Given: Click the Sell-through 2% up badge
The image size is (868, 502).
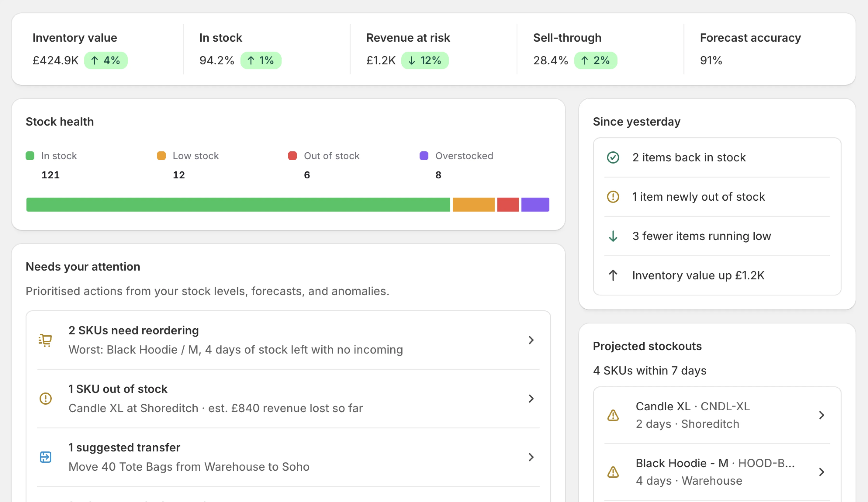Looking at the screenshot, I should tap(596, 61).
